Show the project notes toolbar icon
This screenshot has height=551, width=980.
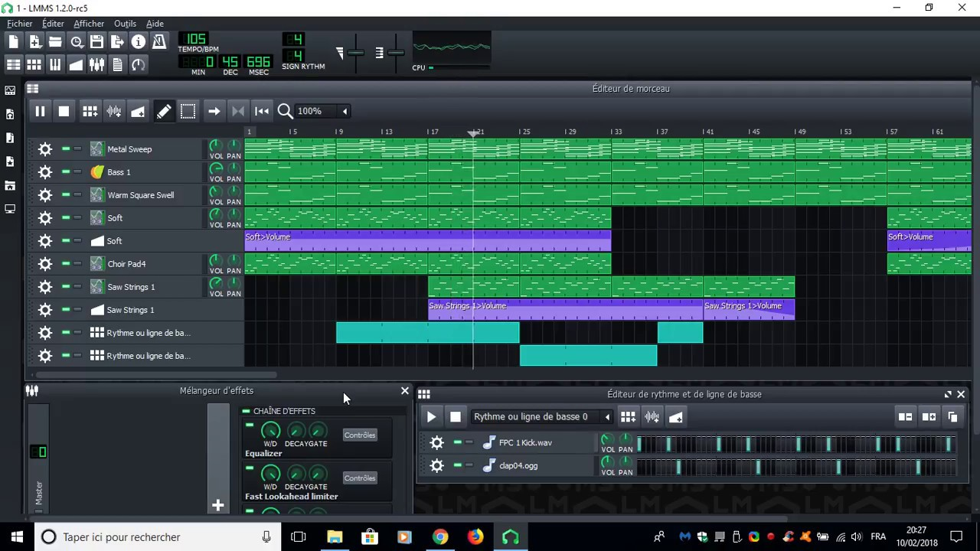[117, 65]
